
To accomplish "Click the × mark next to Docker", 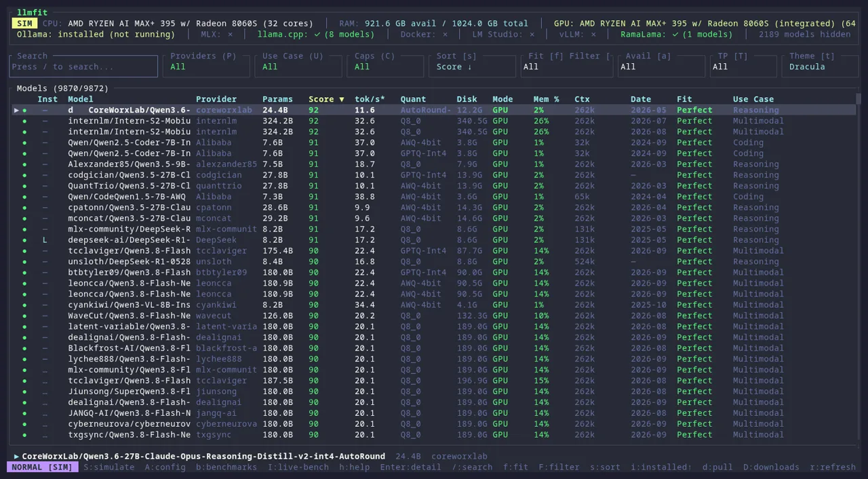I will (x=445, y=34).
